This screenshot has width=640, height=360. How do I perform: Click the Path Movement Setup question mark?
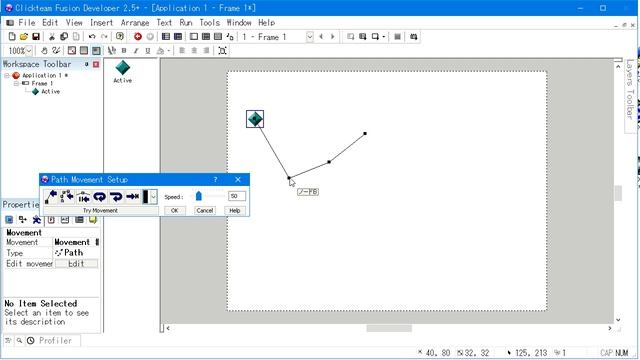(x=216, y=180)
